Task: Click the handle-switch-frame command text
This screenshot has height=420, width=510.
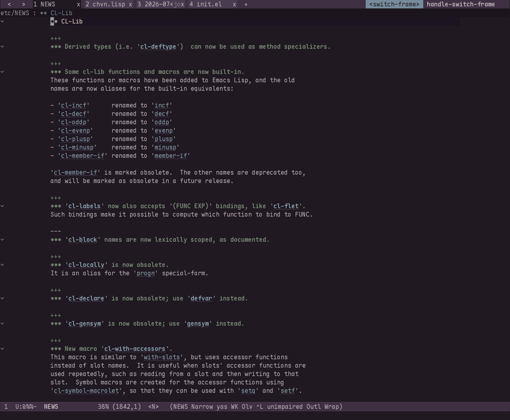Action: pyautogui.click(x=461, y=4)
